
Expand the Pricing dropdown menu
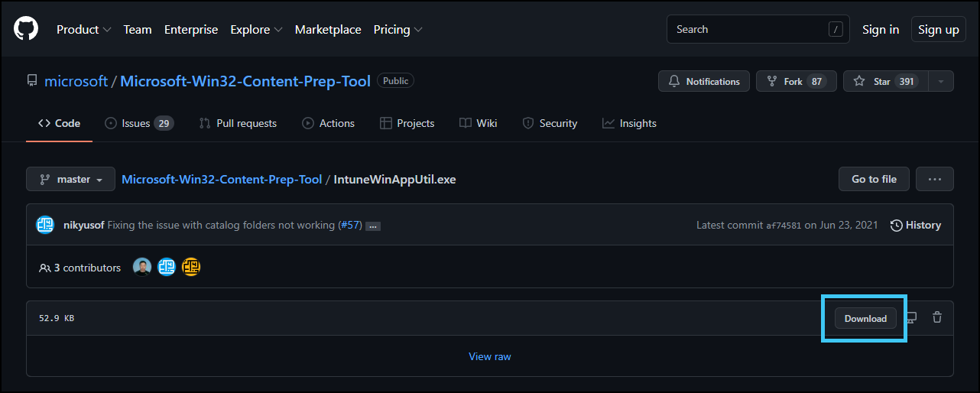398,29
